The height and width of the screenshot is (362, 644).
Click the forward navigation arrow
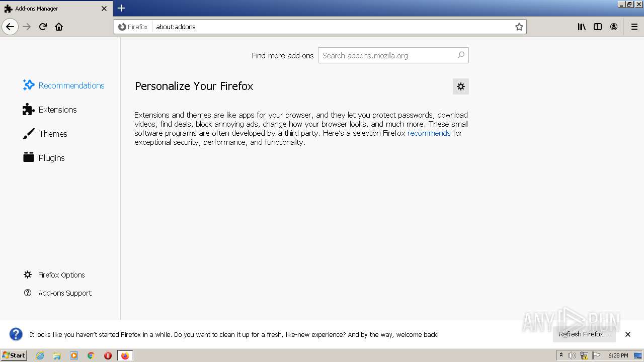click(27, 27)
